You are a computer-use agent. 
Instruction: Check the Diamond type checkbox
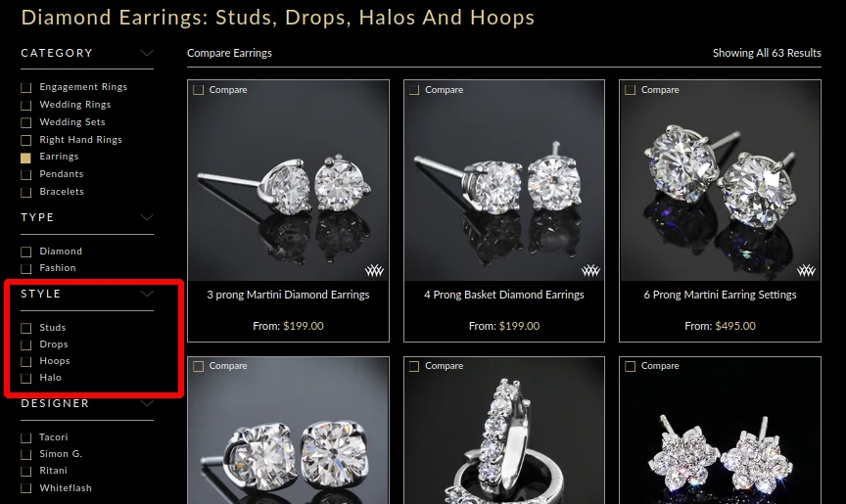25,252
